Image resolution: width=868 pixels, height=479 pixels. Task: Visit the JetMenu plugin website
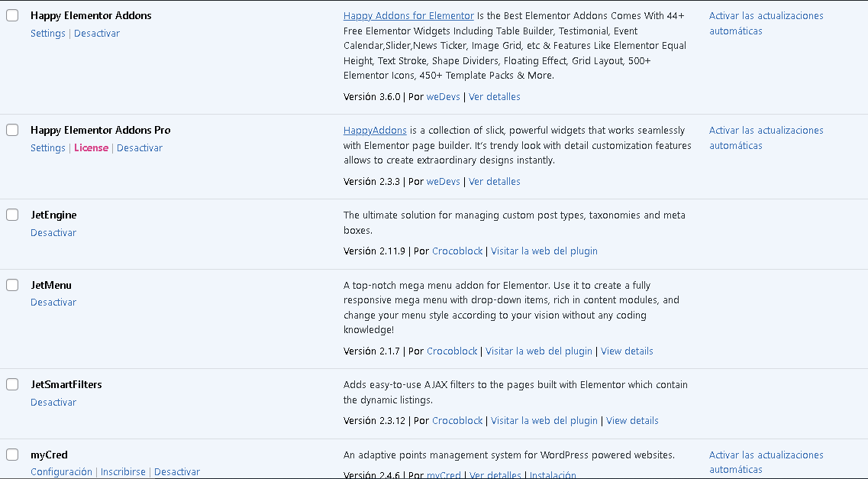point(539,351)
